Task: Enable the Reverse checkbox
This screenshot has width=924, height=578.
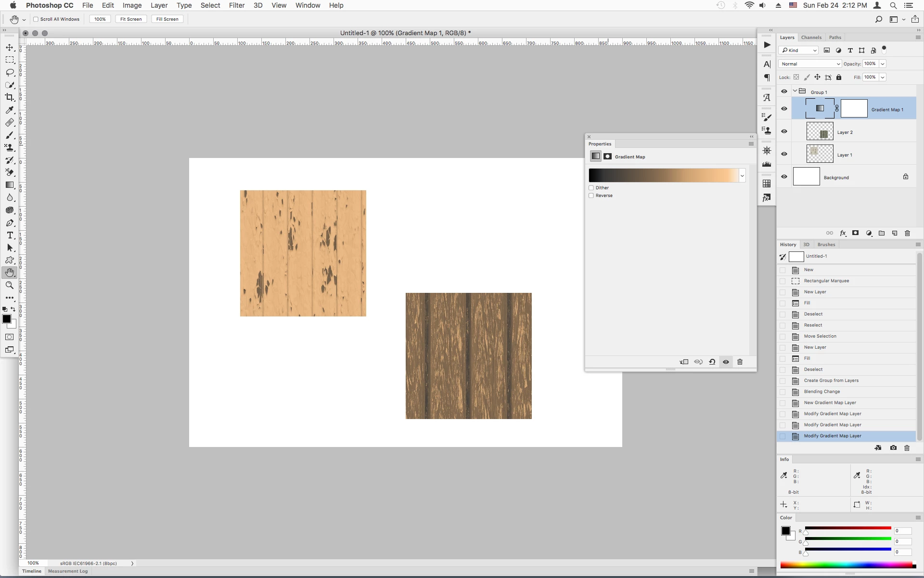Action: click(591, 196)
